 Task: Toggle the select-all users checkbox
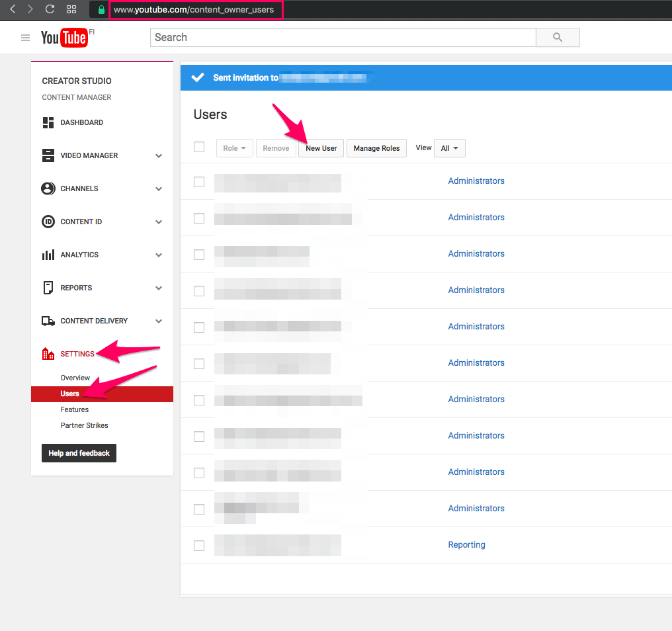click(x=199, y=147)
